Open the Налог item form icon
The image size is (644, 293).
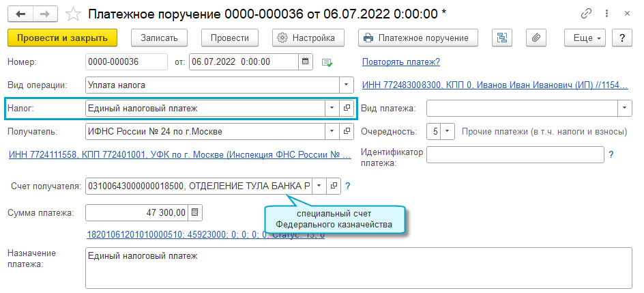pos(347,108)
